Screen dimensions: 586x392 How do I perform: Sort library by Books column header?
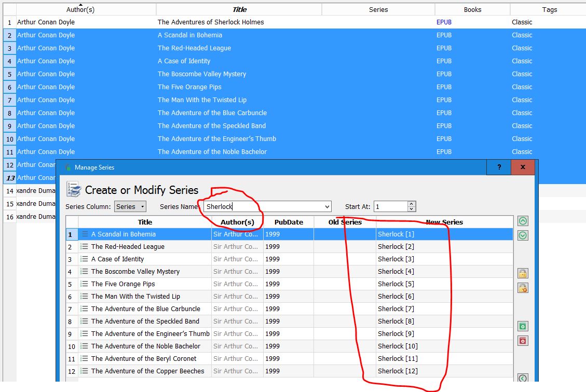coord(472,10)
